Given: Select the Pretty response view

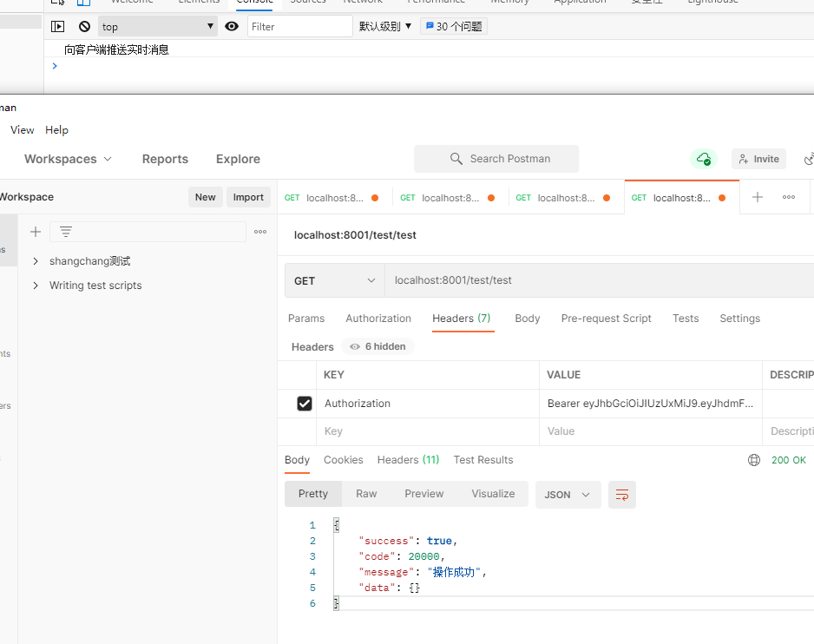Looking at the screenshot, I should pyautogui.click(x=313, y=494).
